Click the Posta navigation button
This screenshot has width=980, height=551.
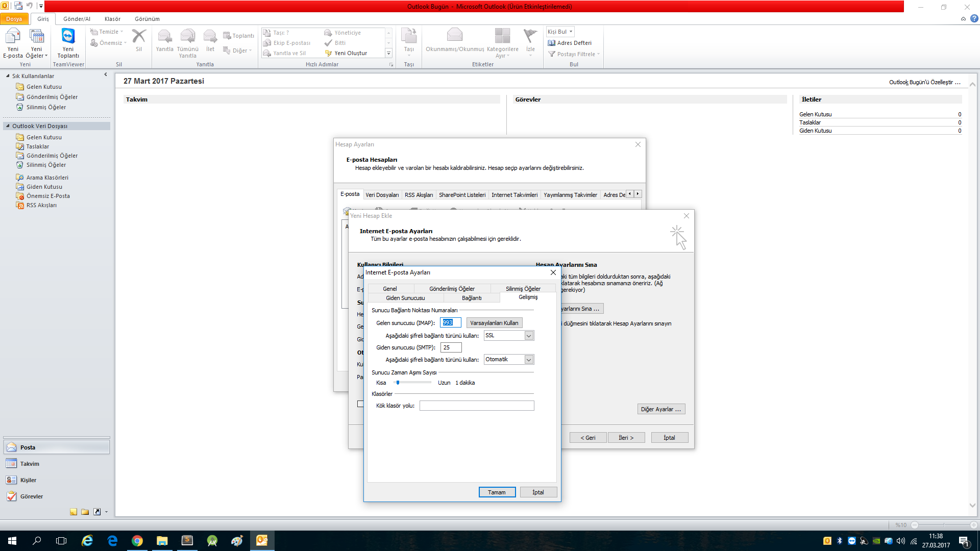[x=56, y=447]
